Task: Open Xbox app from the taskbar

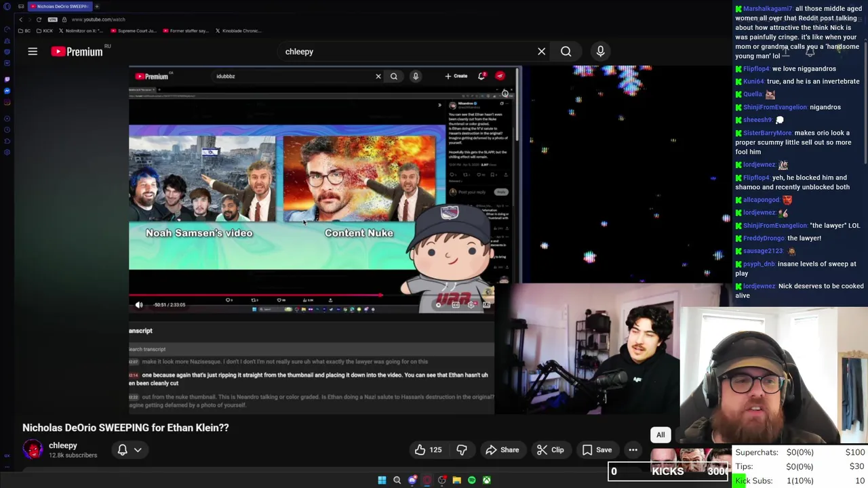Action: tap(486, 480)
